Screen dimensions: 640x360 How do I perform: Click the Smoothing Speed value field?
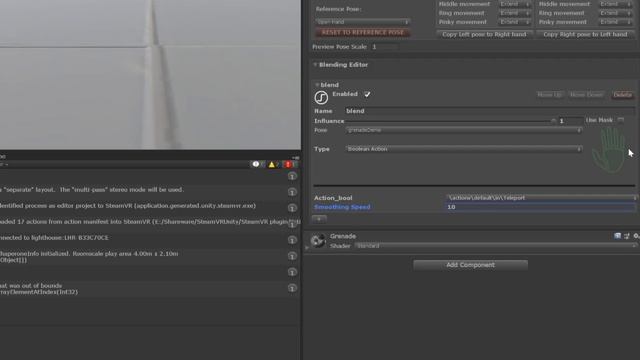click(540, 207)
